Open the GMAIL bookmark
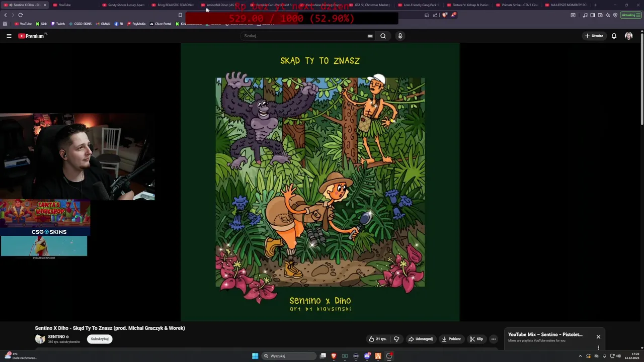The height and width of the screenshot is (362, 644). 103,24
